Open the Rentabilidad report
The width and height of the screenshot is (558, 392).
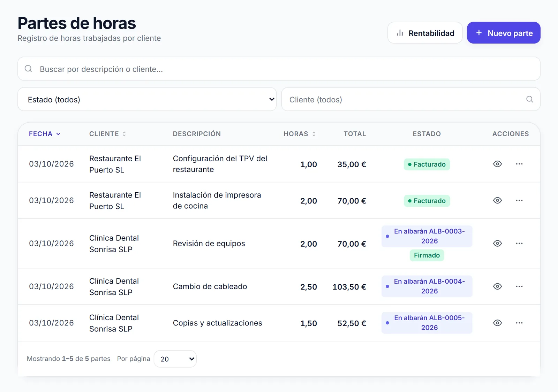425,33
